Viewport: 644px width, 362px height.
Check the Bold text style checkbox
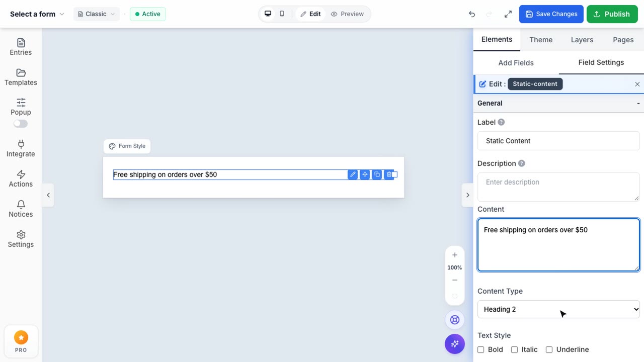(481, 349)
